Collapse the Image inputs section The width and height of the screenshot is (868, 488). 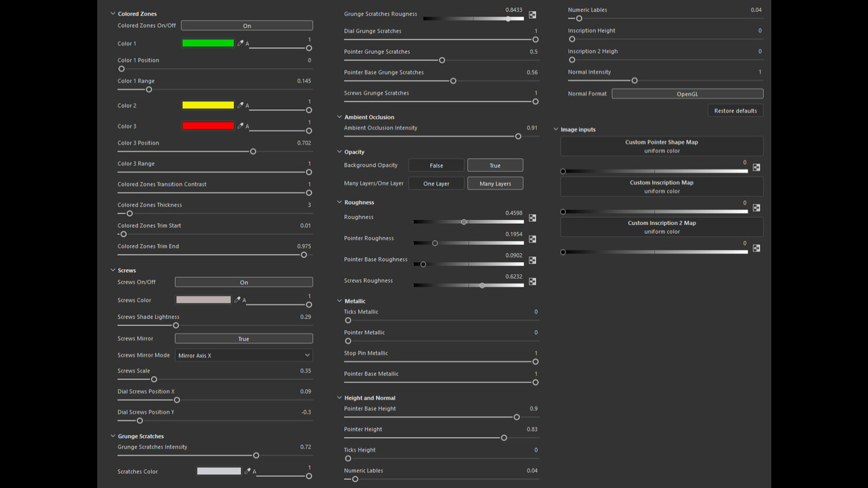[556, 130]
